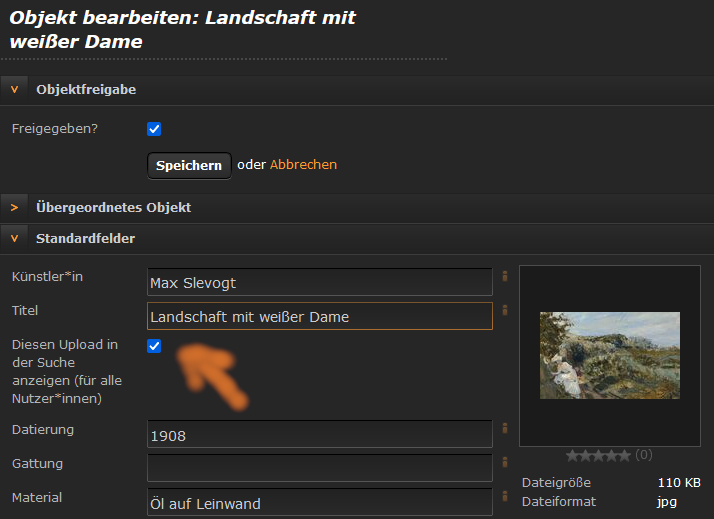Click the rating count '(0)' text

click(x=643, y=455)
